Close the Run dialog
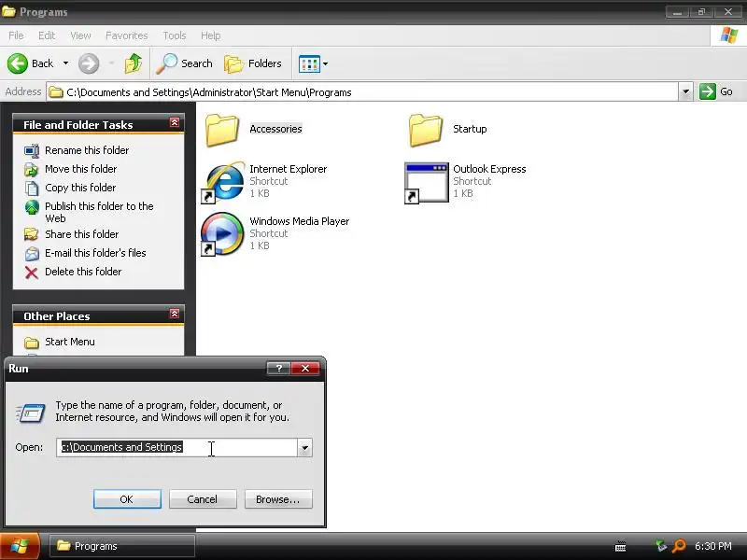The width and height of the screenshot is (747, 560). (x=305, y=368)
